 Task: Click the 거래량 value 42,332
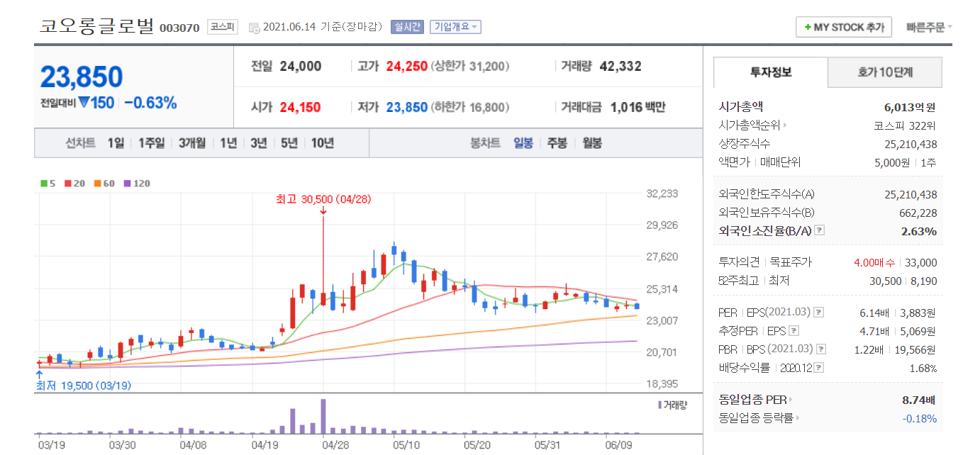pyautogui.click(x=620, y=67)
